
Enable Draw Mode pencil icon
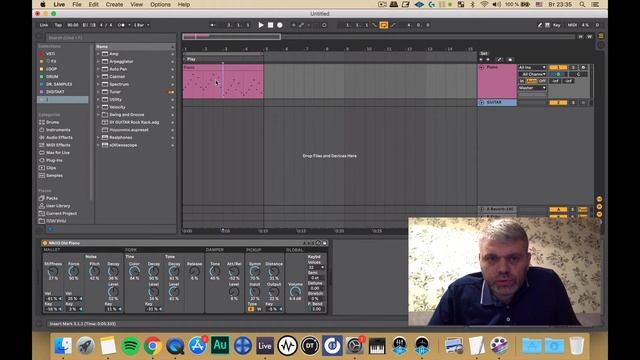(x=540, y=25)
